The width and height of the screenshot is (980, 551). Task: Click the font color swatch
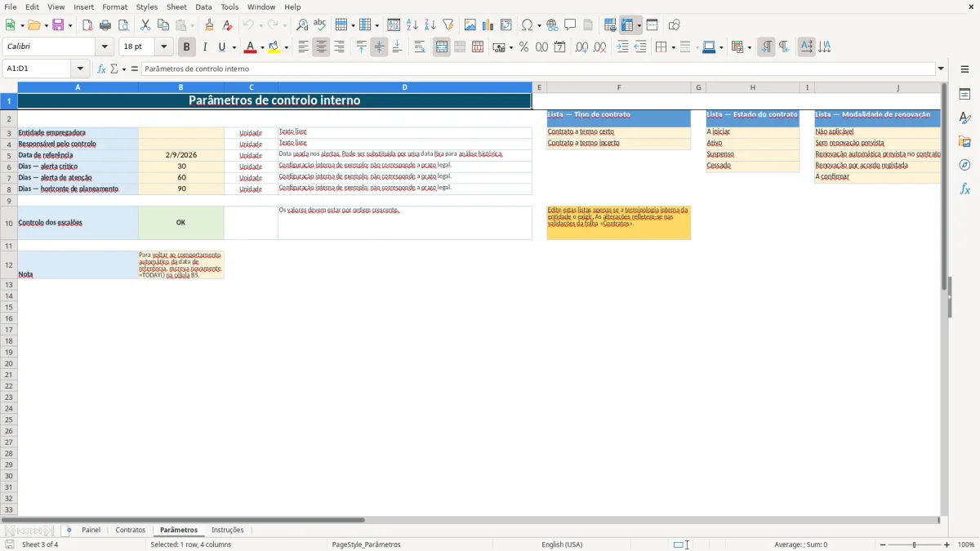click(250, 47)
